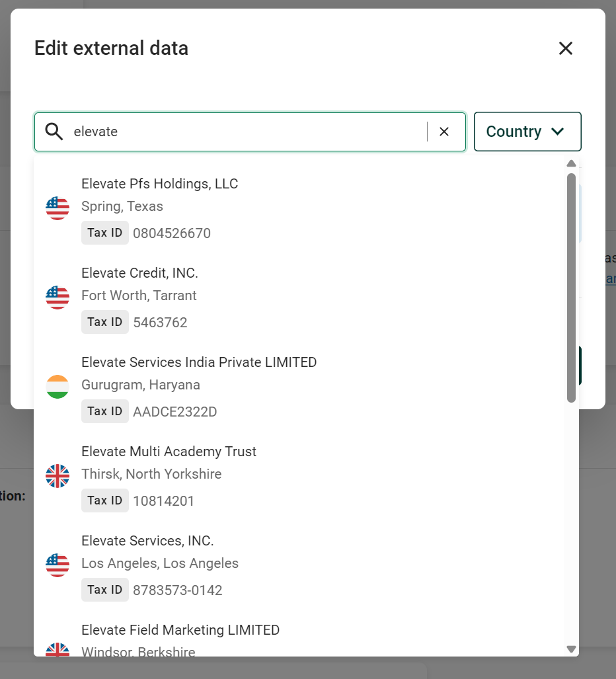The image size is (616, 679).
Task: Click Spring, Texas location text
Action: point(122,206)
